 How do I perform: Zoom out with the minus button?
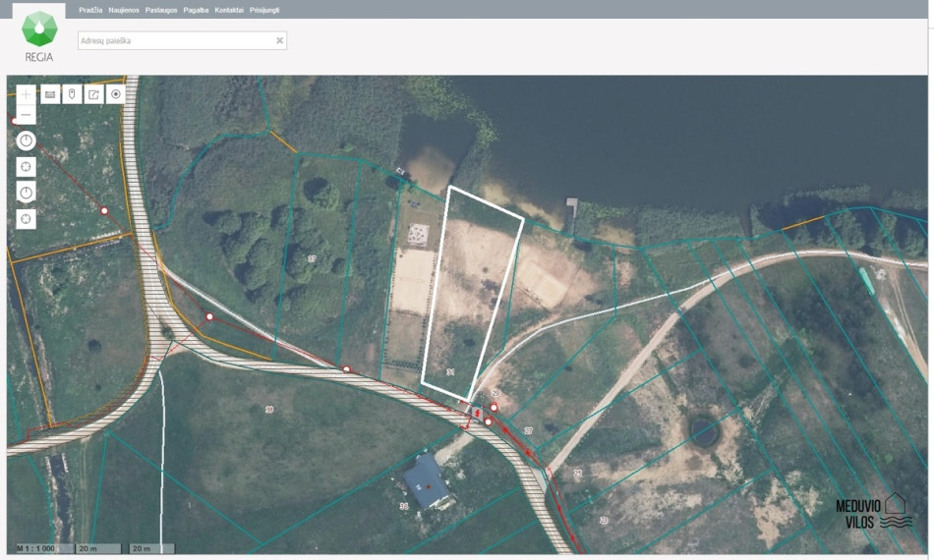click(x=26, y=114)
